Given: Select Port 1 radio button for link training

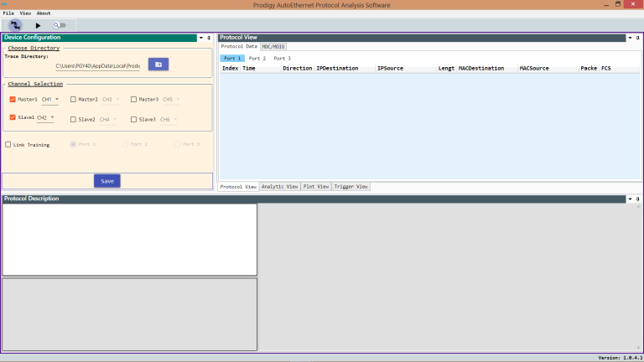Looking at the screenshot, I should tap(73, 144).
